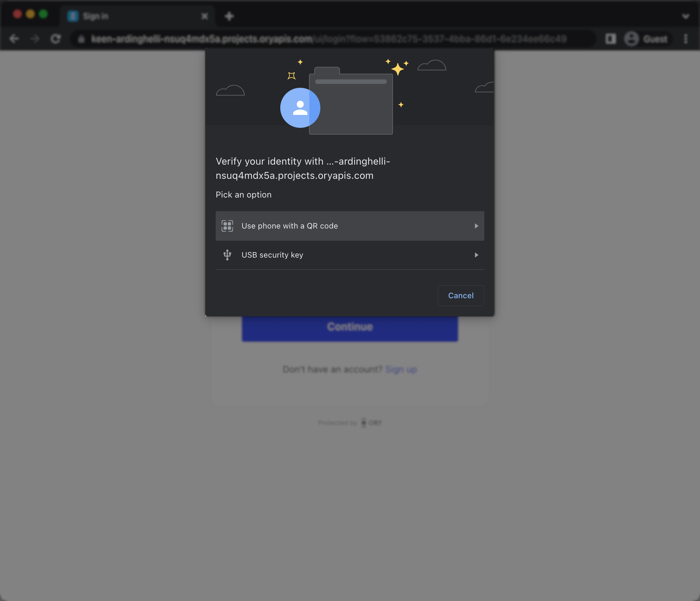Viewport: 700px width, 601px height.
Task: Click the USB security key icon
Action: coord(227,255)
